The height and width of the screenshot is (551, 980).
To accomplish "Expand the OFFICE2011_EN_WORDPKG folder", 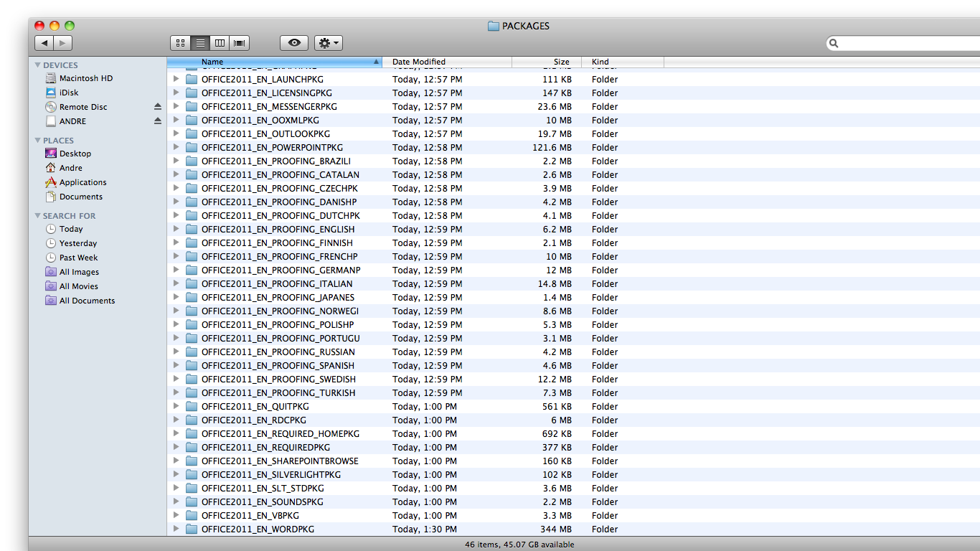I will pos(176,529).
